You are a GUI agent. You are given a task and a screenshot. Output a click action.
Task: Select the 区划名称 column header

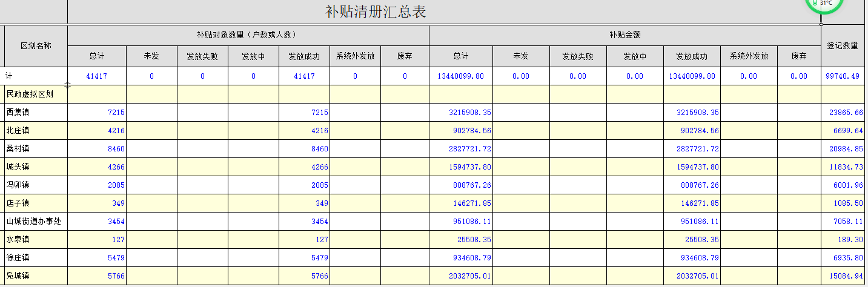[x=36, y=46]
